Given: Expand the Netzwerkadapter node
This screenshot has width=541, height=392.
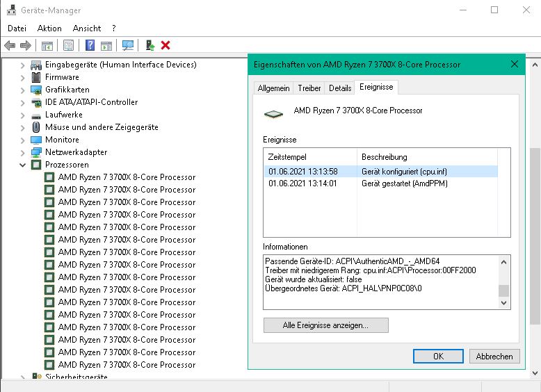Looking at the screenshot, I should tap(23, 152).
